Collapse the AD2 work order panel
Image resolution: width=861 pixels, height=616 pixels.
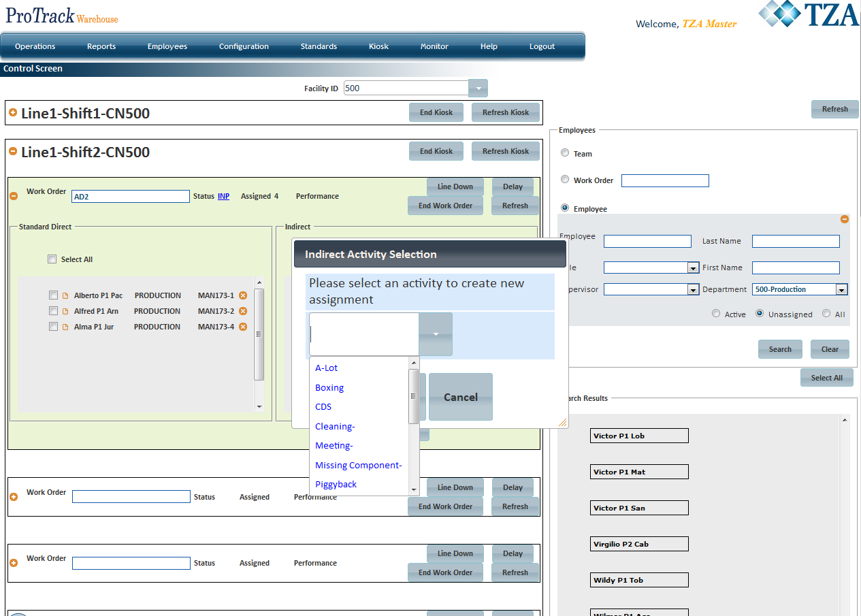tap(14, 196)
